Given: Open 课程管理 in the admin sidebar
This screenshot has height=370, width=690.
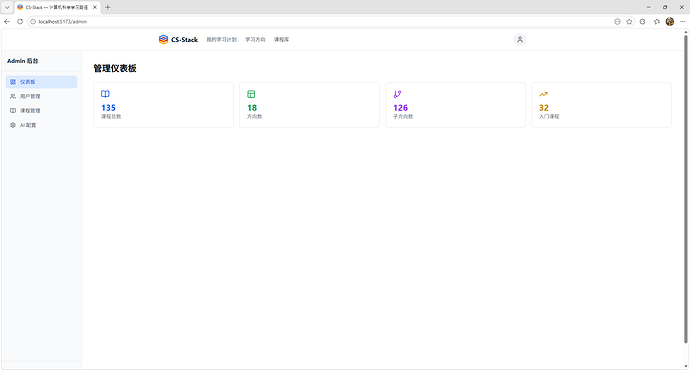Looking at the screenshot, I should click(x=41, y=110).
